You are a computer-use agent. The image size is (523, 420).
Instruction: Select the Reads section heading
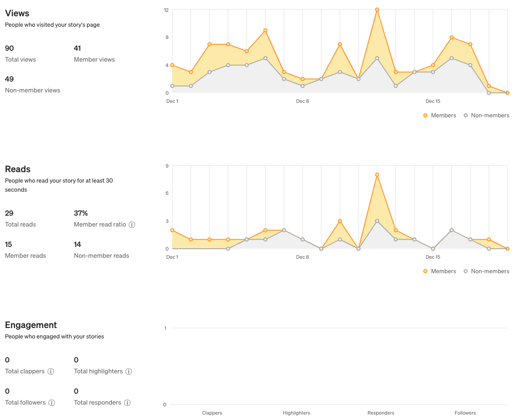click(18, 169)
